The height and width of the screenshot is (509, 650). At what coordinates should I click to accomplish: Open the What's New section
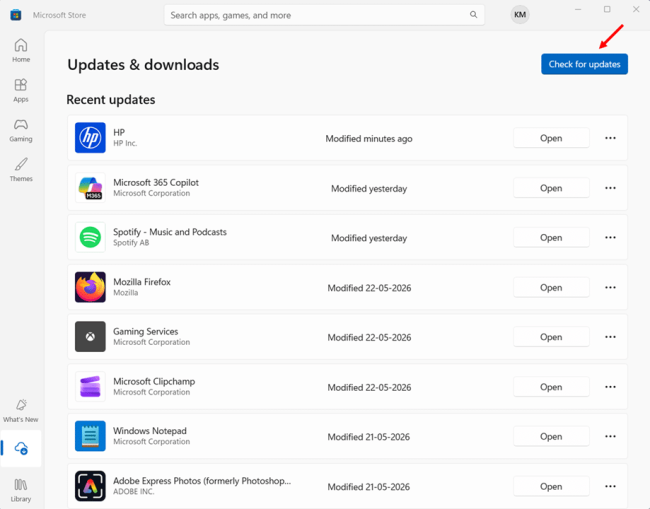(21, 410)
